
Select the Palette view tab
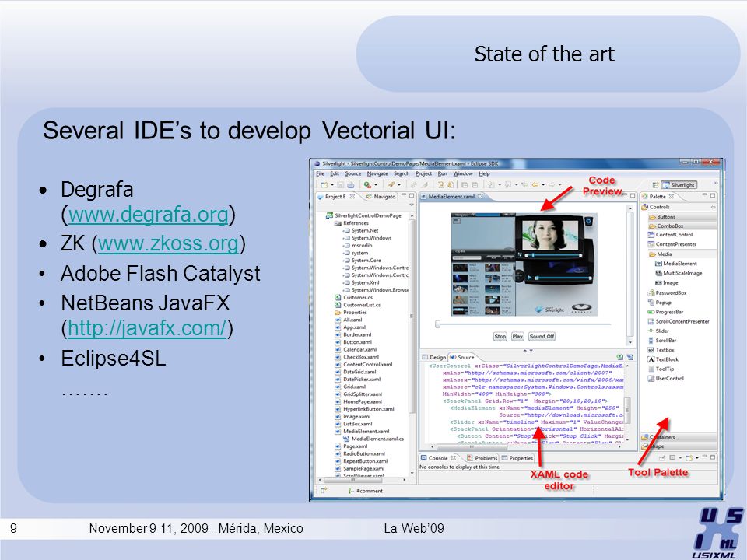click(x=658, y=196)
